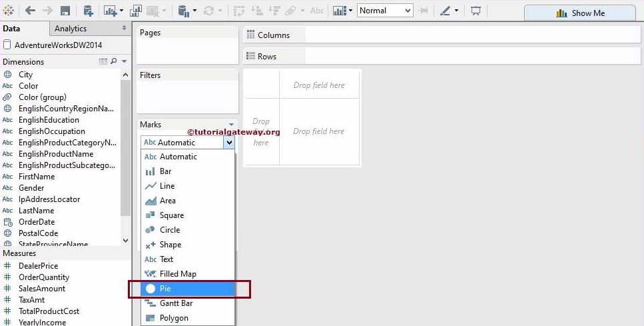Select the EnglishEducation dimension
The height and width of the screenshot is (326, 644).
(x=49, y=120)
